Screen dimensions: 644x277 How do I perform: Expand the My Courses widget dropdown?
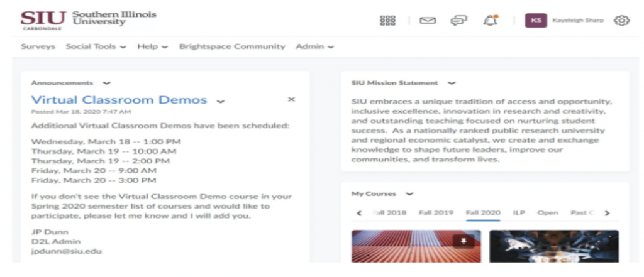pyautogui.click(x=409, y=194)
